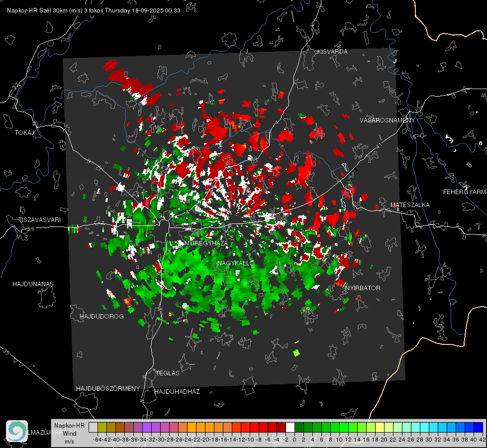Screen dimensions: 487x448
Task: Pick the deep blue swatch between 40 and 42
Action: (479, 427)
